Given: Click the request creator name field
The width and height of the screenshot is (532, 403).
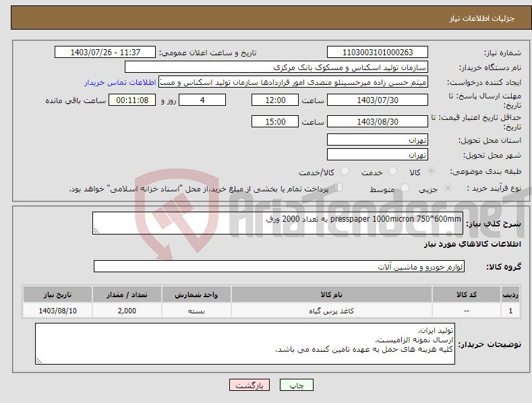Looking at the screenshot, I should (x=293, y=82).
